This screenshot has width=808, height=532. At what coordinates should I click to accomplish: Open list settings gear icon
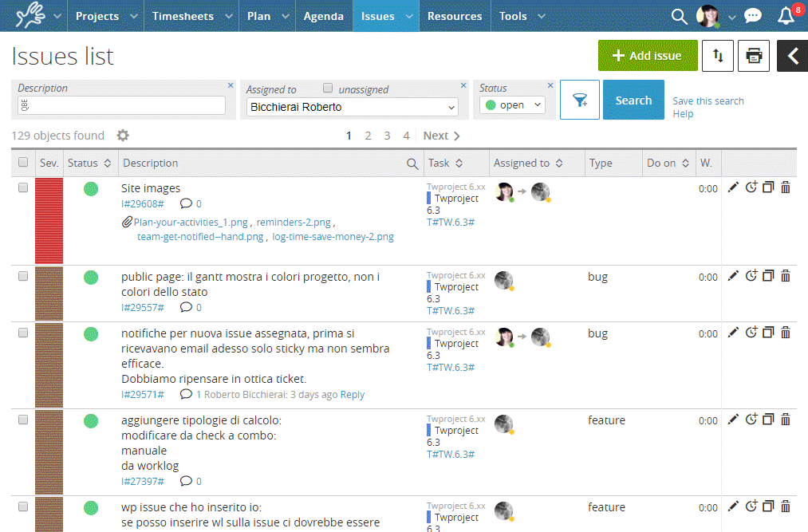click(123, 136)
